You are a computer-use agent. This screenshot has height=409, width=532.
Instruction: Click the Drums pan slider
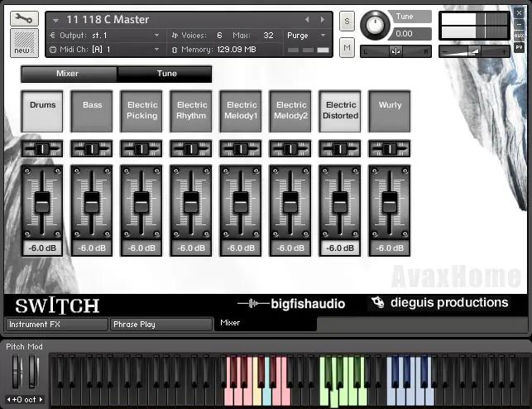(42, 149)
